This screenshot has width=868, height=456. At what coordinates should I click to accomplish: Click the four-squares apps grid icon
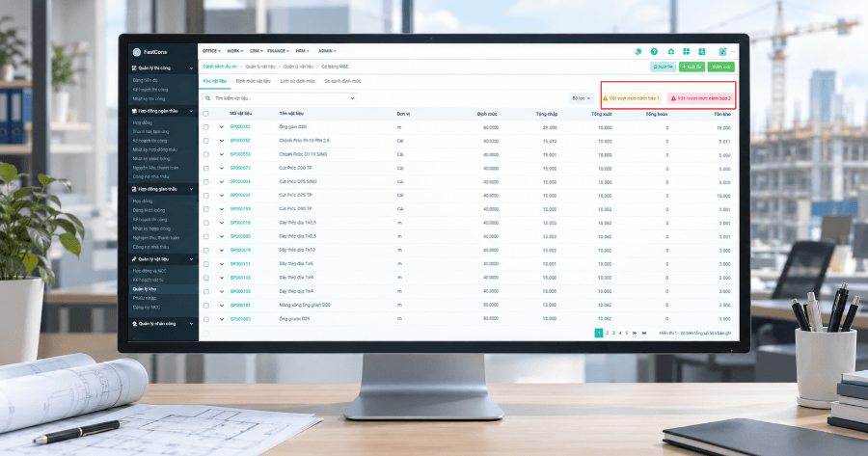[687, 51]
